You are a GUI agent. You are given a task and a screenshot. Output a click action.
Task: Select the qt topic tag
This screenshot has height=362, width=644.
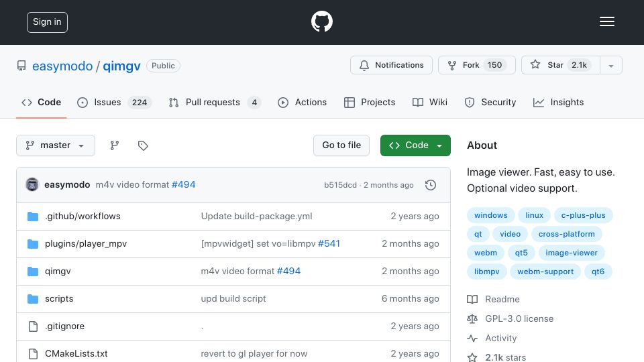tap(478, 235)
